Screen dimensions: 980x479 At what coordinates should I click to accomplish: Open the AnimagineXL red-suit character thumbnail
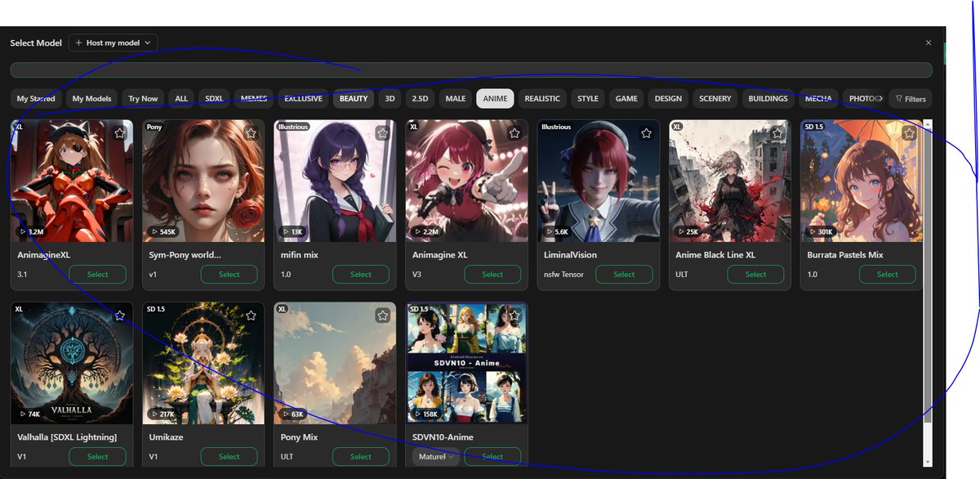point(72,181)
